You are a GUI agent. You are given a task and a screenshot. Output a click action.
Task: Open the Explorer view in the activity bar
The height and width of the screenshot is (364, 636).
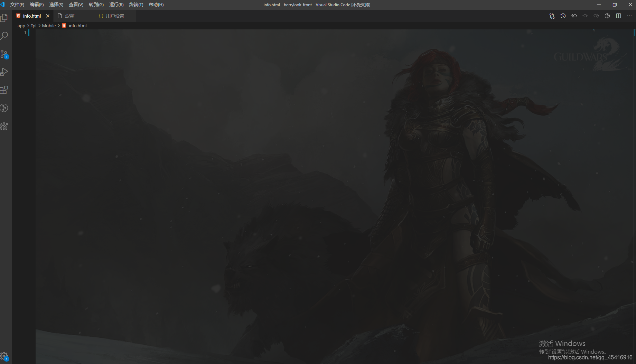pos(4,18)
